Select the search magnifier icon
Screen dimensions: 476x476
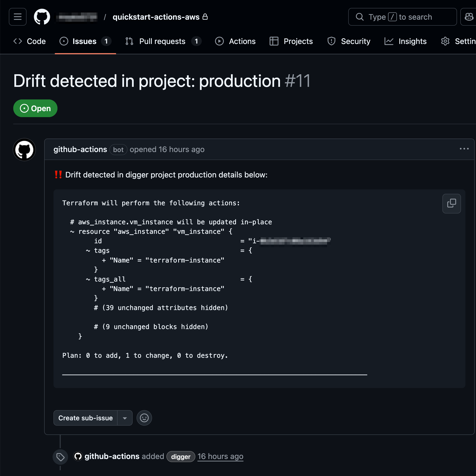coord(360,17)
